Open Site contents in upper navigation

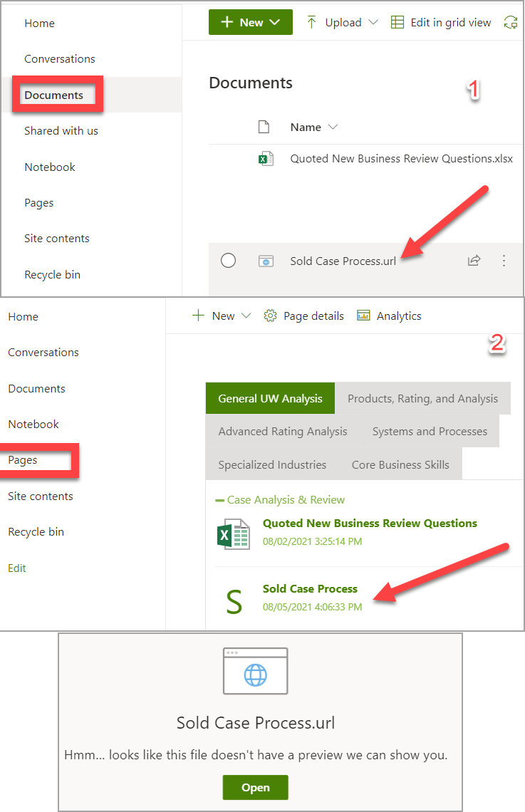click(57, 239)
